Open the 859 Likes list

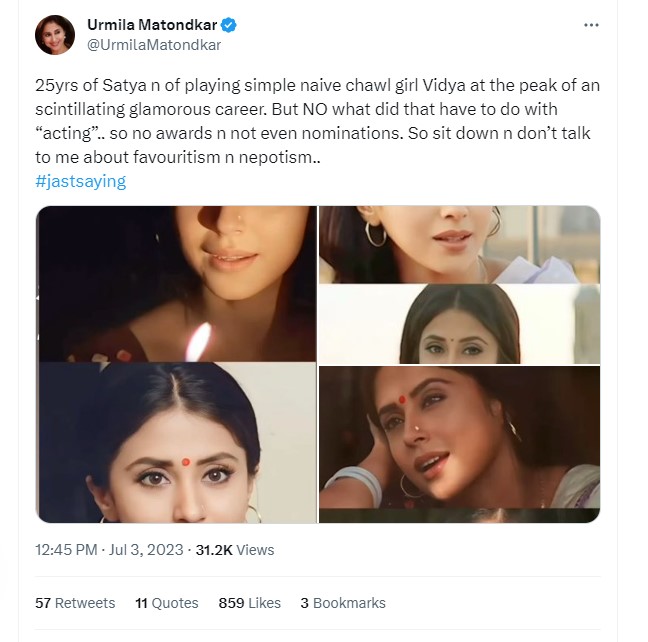tap(250, 603)
